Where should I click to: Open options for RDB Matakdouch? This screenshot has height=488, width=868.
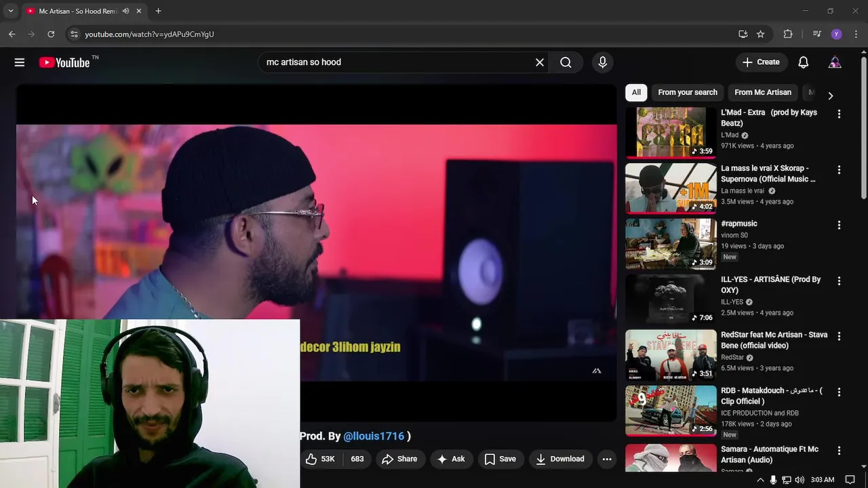[839, 392]
